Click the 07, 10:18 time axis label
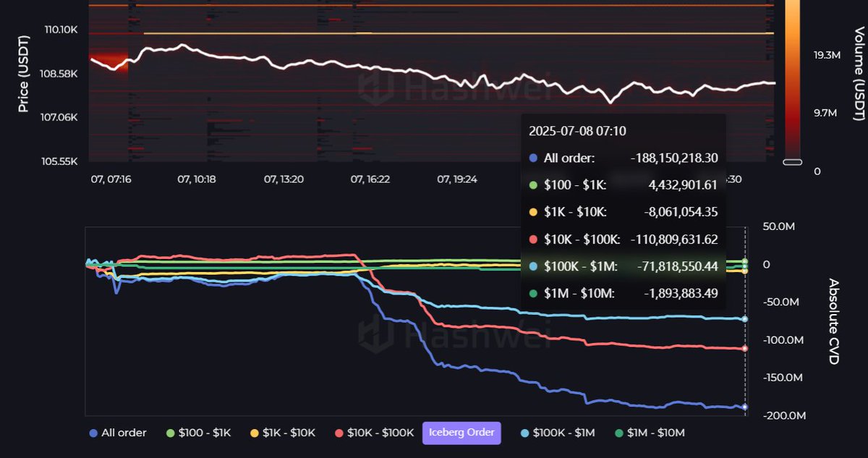868x458 pixels. tap(197, 178)
